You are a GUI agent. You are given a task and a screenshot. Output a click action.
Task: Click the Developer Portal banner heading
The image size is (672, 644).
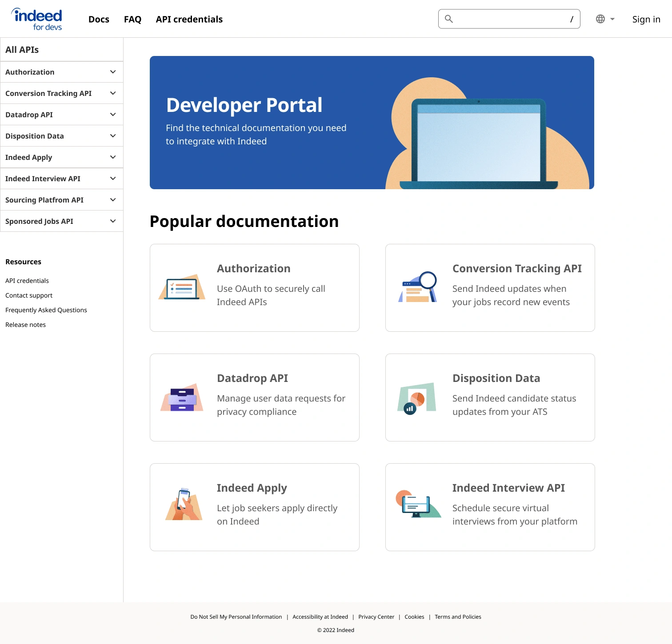coord(244,105)
